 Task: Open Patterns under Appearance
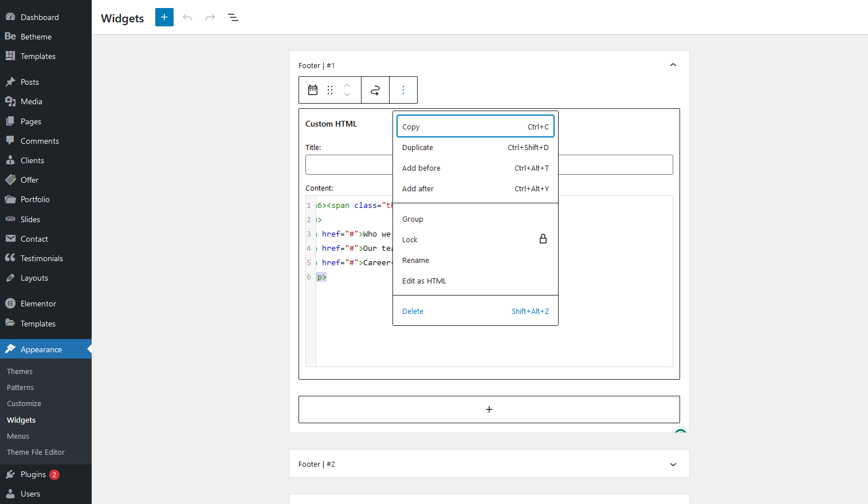pyautogui.click(x=20, y=387)
